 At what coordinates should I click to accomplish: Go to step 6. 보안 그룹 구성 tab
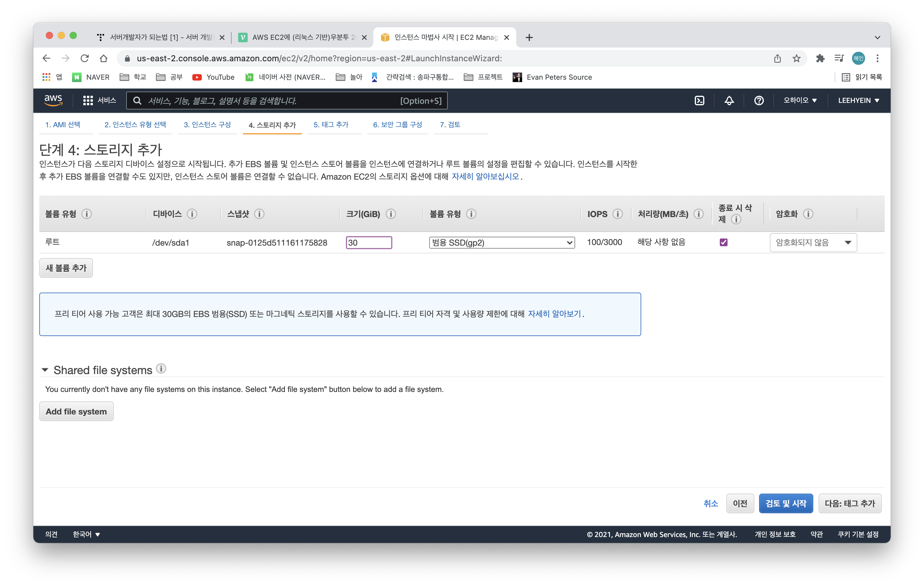coord(397,125)
